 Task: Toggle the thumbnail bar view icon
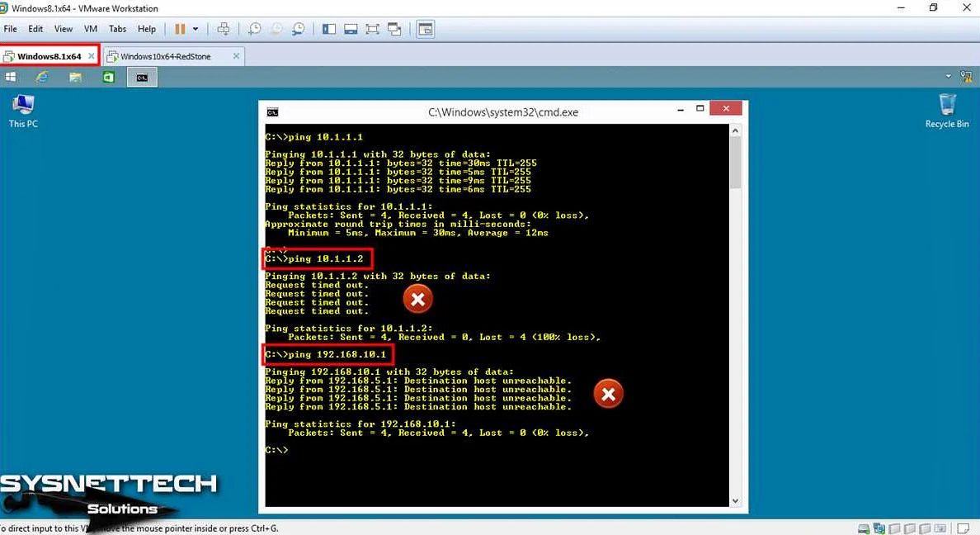[351, 29]
